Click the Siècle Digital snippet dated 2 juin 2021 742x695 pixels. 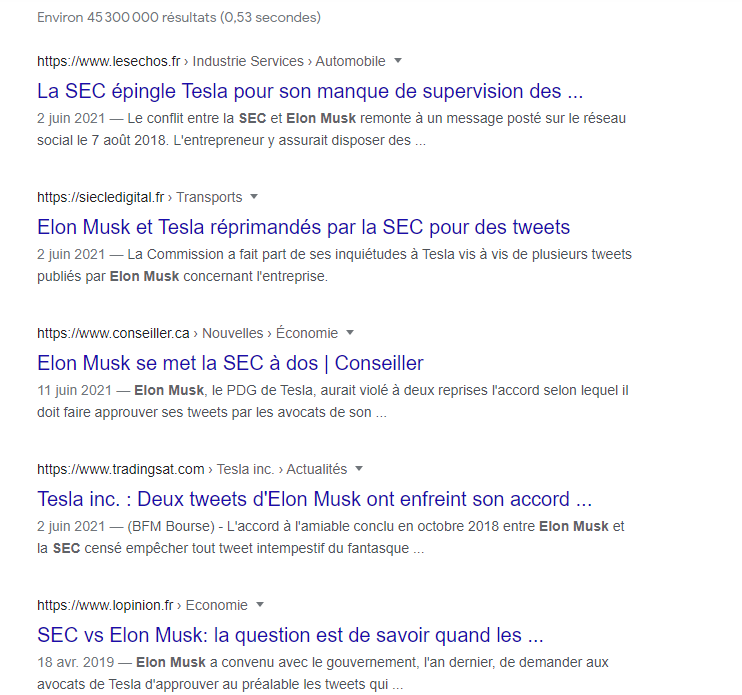tap(334, 265)
